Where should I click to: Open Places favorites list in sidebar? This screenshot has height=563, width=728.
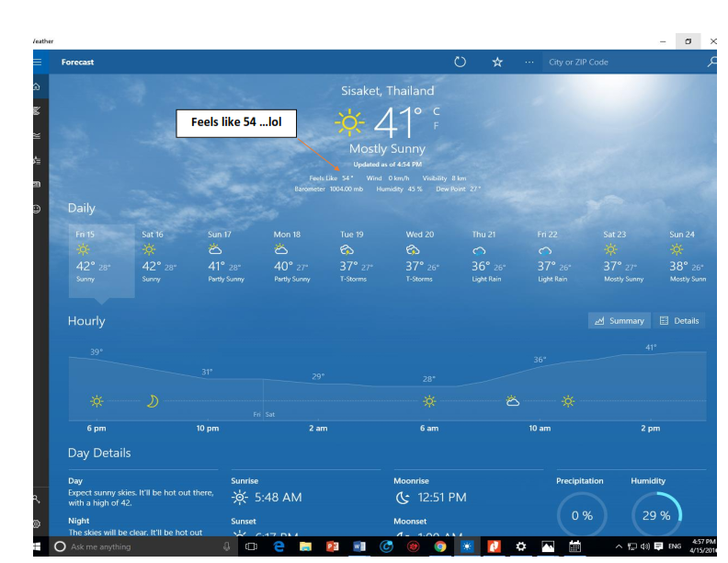[37, 160]
